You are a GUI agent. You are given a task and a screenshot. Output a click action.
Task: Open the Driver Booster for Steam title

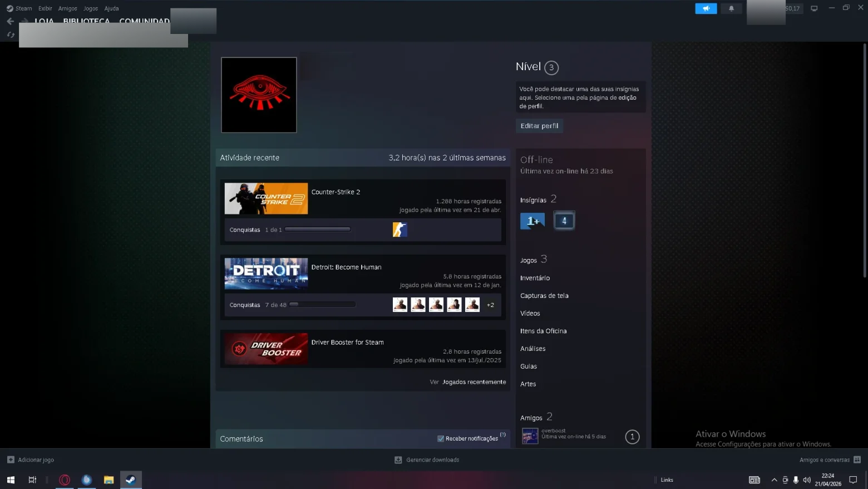[x=347, y=342]
